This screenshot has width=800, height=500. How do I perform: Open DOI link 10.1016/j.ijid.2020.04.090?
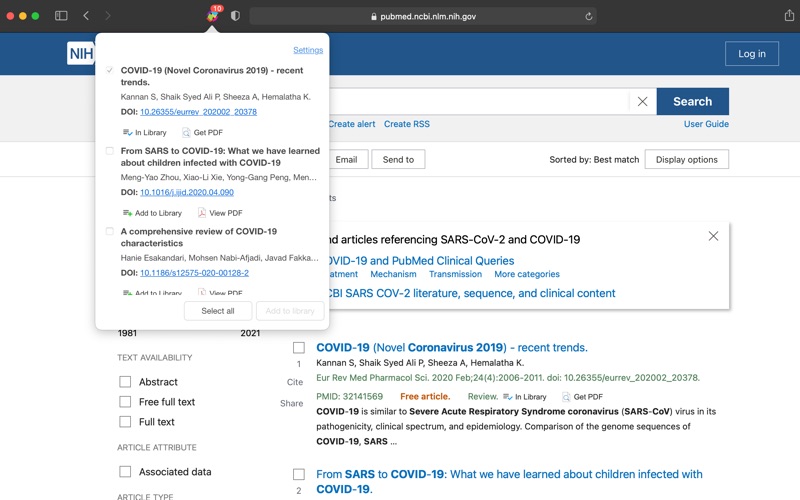click(x=187, y=192)
